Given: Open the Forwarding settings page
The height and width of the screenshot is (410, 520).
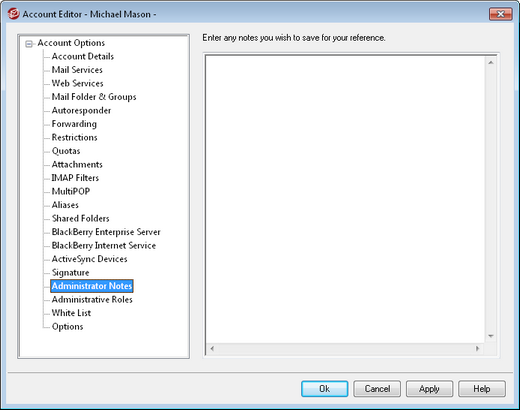Looking at the screenshot, I should tap(74, 124).
